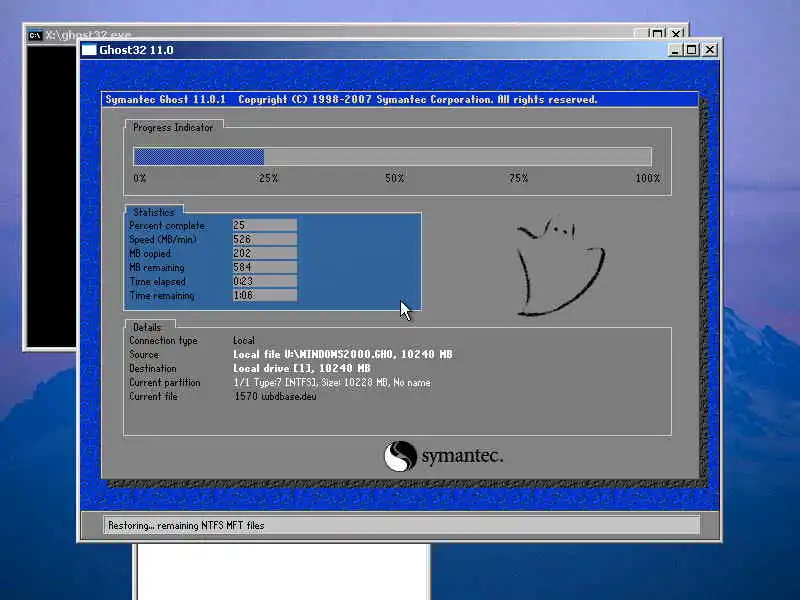
Task: Close the background ghost32.exe console window
Action: pyautogui.click(x=676, y=34)
